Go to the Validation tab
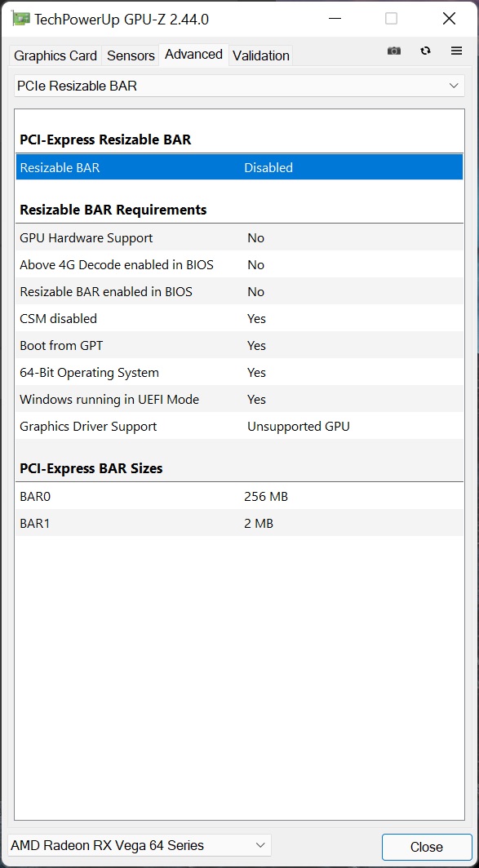The width and height of the screenshot is (479, 868). click(261, 56)
